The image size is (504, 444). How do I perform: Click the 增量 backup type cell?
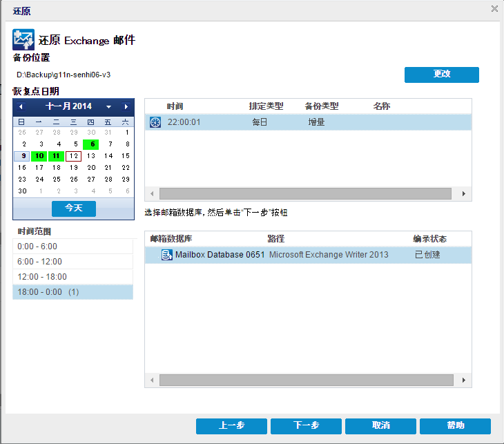316,122
